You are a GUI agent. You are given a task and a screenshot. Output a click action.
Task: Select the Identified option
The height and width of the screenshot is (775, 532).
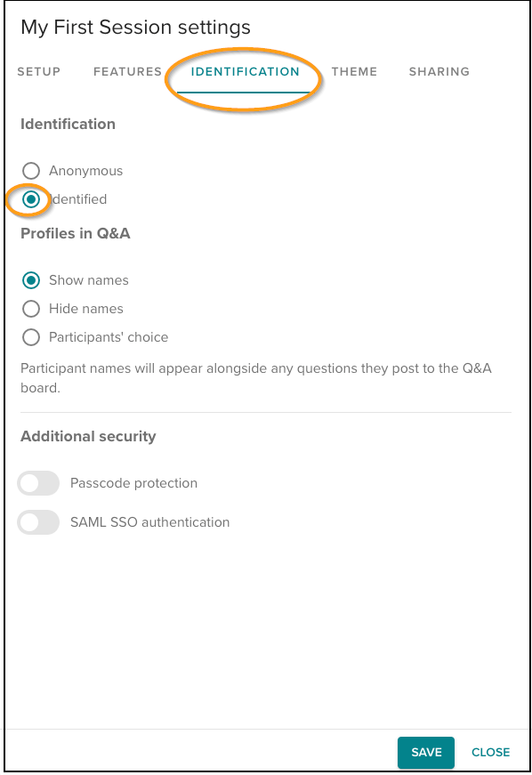tap(31, 199)
